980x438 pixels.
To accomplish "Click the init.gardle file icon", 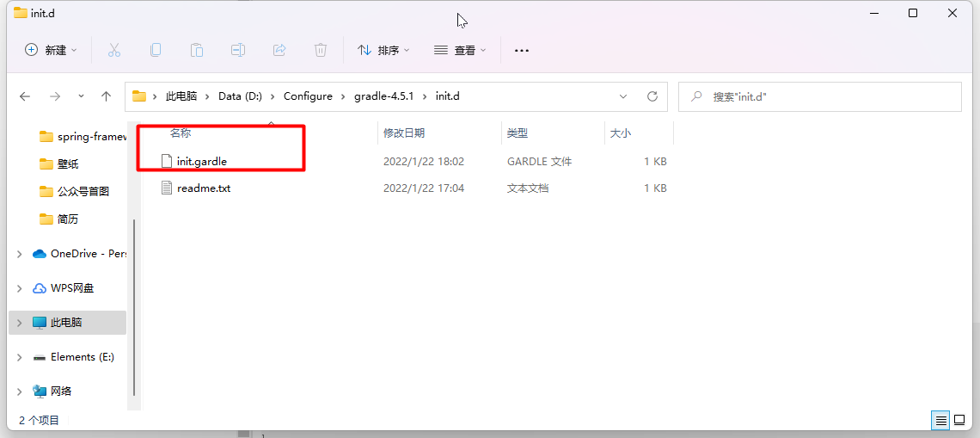I will coord(166,162).
